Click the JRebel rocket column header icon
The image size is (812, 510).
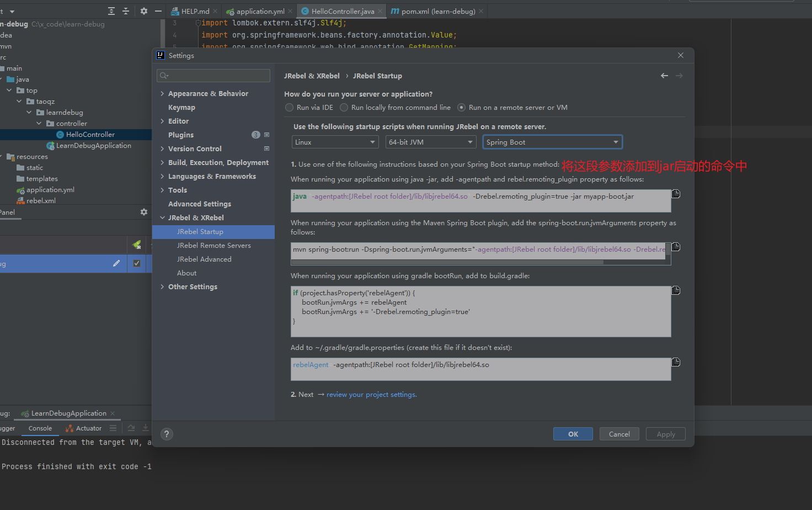click(x=137, y=245)
